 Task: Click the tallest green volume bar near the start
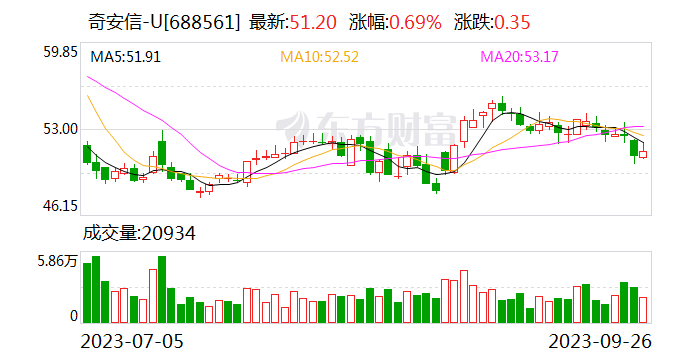point(96,290)
